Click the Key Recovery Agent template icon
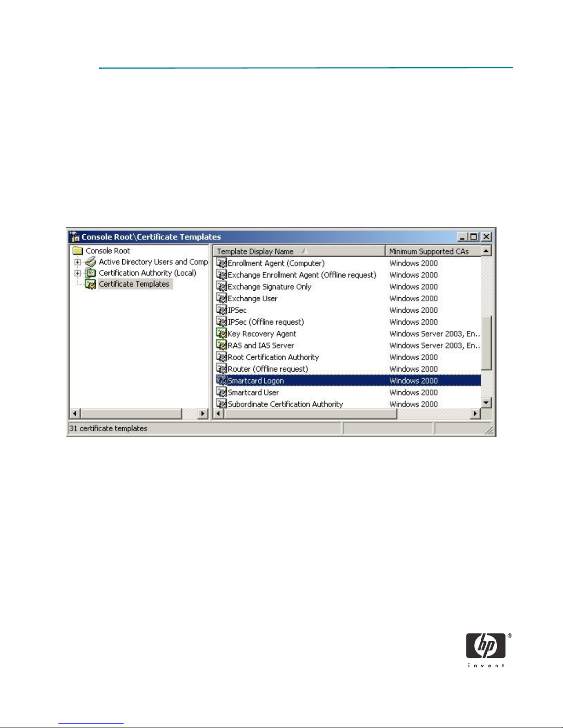This screenshot has height=728, width=563. [222, 333]
